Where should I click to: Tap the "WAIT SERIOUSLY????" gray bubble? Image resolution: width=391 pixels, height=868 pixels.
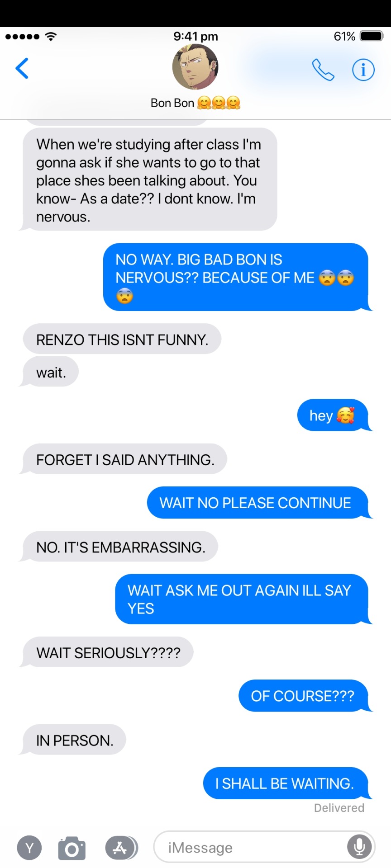pyautogui.click(x=107, y=652)
